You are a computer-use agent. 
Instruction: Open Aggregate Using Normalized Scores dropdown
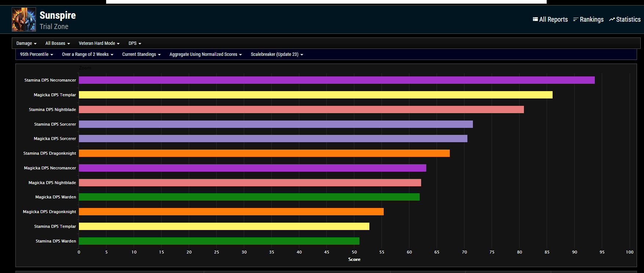click(206, 54)
